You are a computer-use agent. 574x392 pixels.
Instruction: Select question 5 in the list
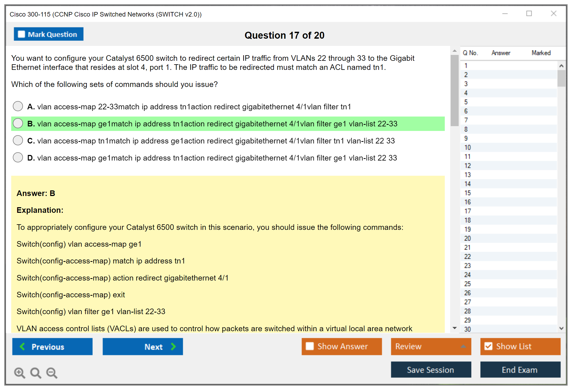(x=466, y=102)
